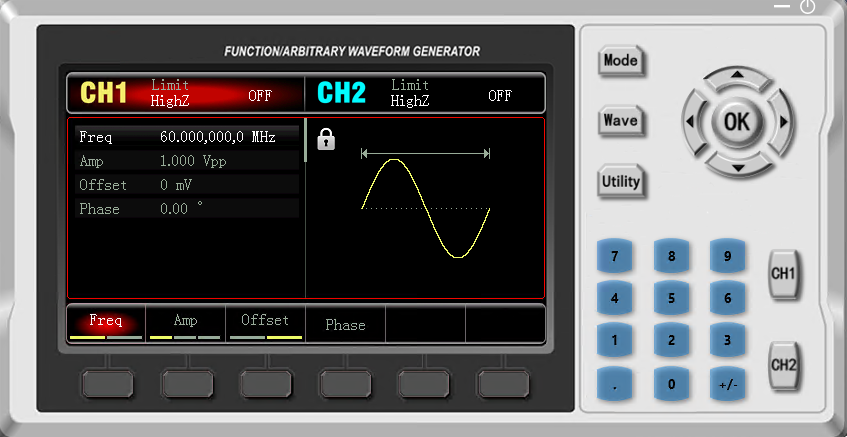Click the Freq parameter row
847x437 pixels.
click(x=187, y=137)
